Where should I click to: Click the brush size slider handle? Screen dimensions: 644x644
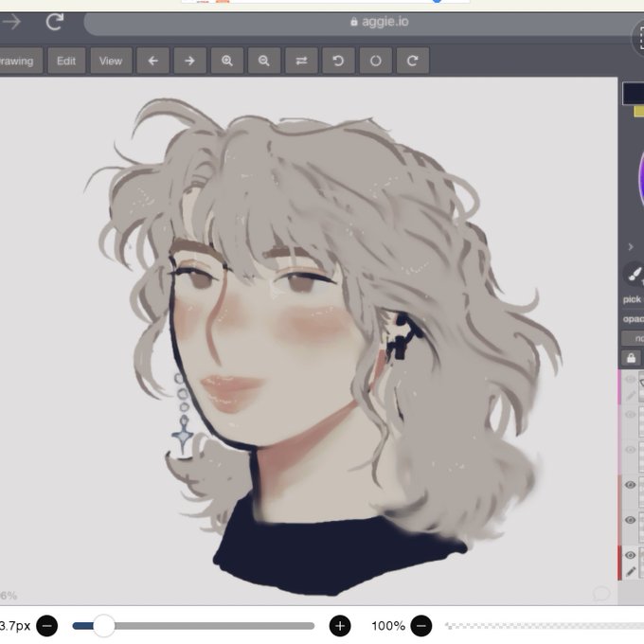(104, 626)
